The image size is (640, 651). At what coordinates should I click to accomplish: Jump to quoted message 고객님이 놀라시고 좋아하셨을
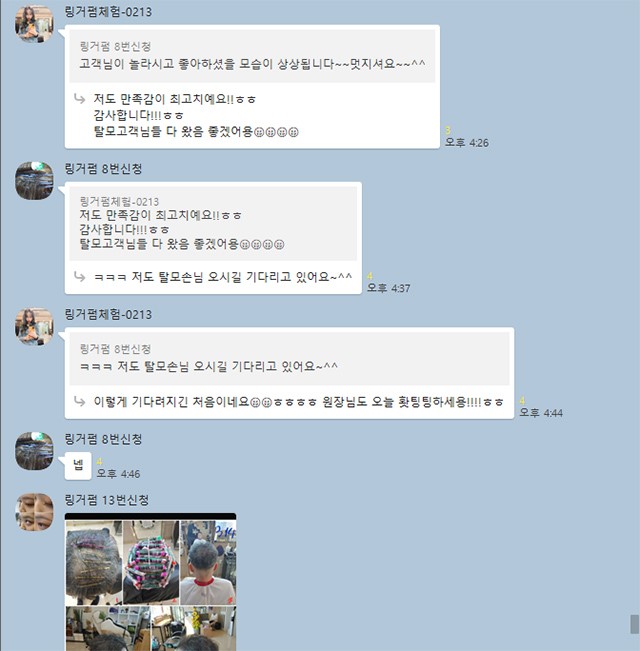pyautogui.click(x=252, y=56)
